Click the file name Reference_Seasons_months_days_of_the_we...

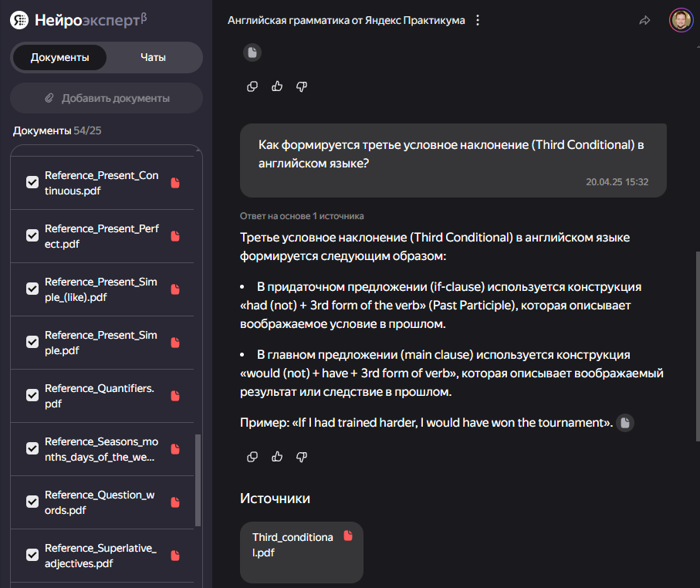101,449
